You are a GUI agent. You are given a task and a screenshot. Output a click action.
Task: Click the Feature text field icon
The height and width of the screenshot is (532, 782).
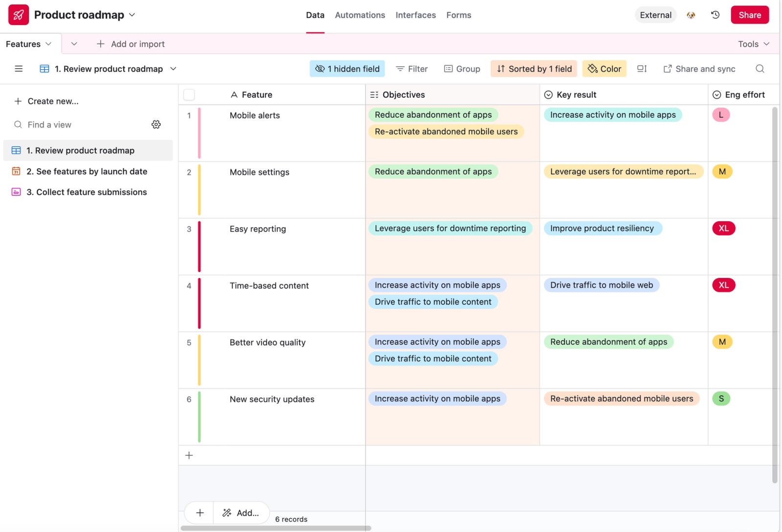click(x=234, y=95)
